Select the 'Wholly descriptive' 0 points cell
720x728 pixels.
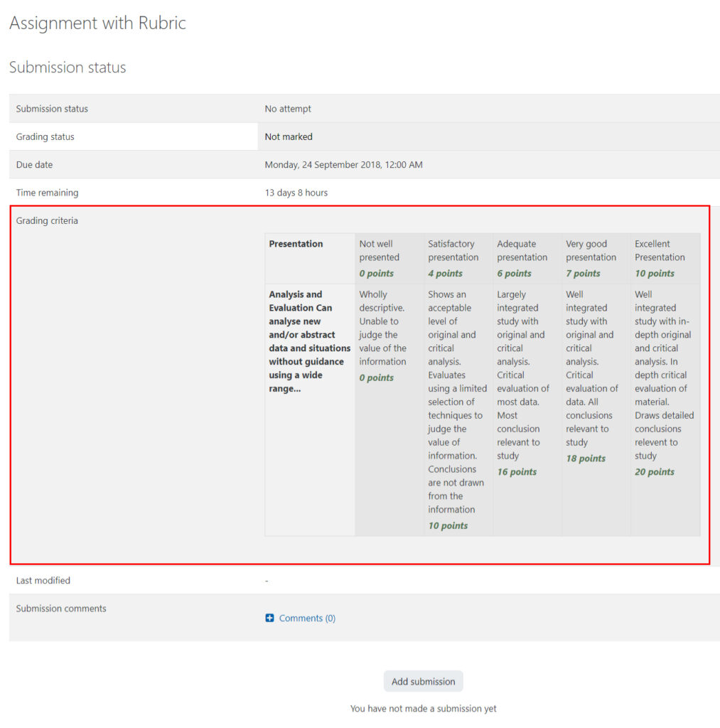click(388, 334)
